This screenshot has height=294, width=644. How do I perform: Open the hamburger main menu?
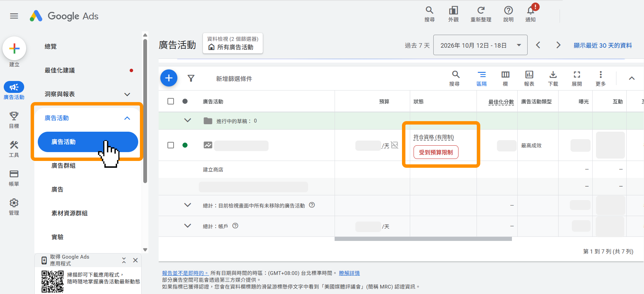tap(14, 16)
